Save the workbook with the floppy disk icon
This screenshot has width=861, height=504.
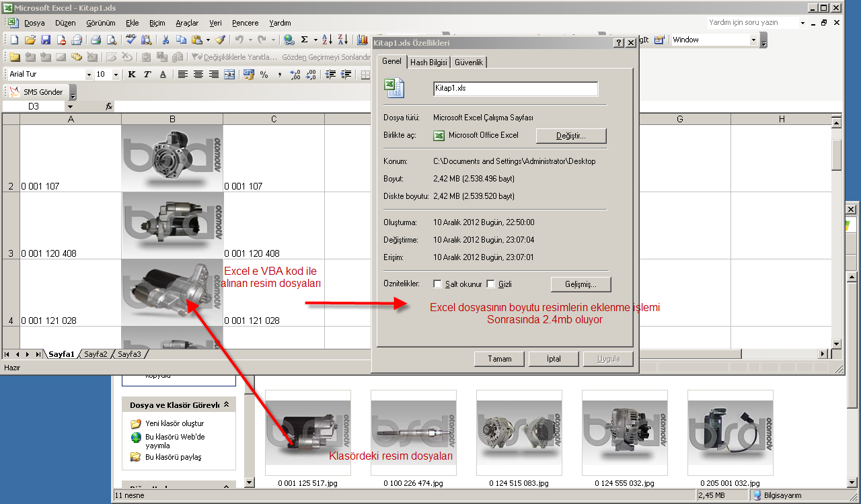(x=46, y=40)
